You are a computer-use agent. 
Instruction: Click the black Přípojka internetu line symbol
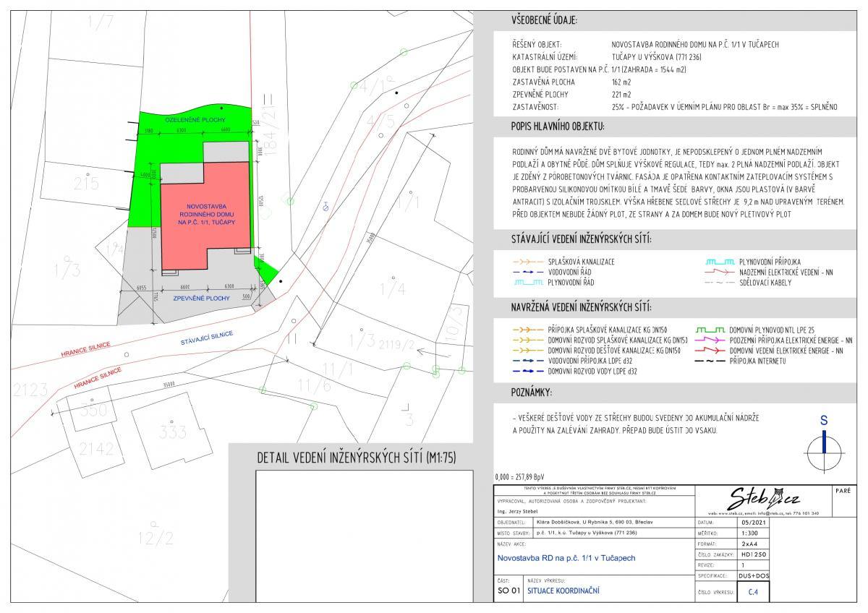tap(710, 361)
